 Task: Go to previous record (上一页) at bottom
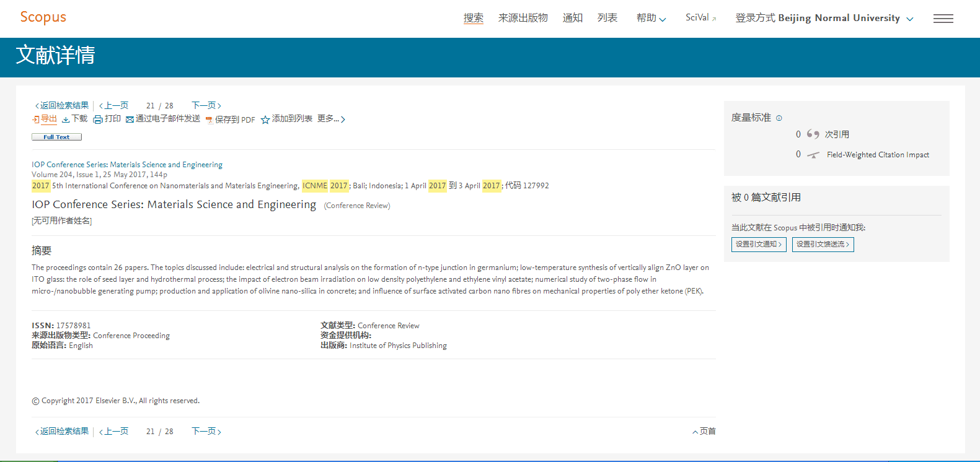(114, 431)
